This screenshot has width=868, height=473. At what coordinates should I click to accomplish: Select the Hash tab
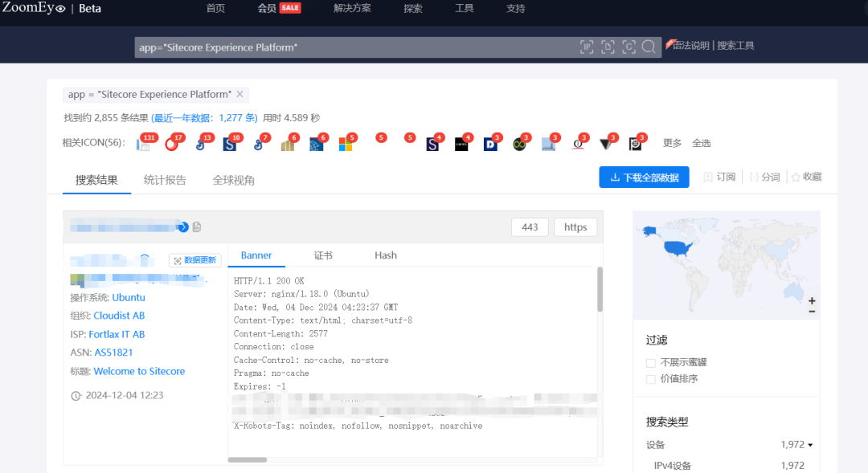(x=385, y=255)
